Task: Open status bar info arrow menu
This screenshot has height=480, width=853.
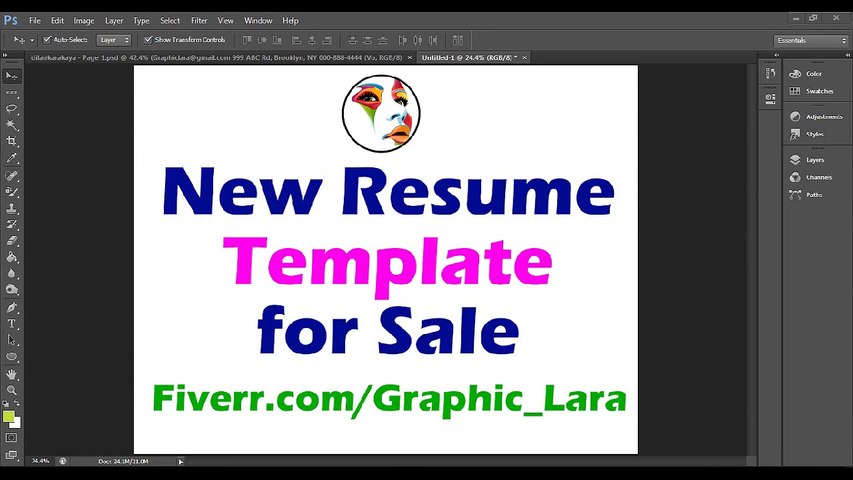Action: pyautogui.click(x=181, y=461)
